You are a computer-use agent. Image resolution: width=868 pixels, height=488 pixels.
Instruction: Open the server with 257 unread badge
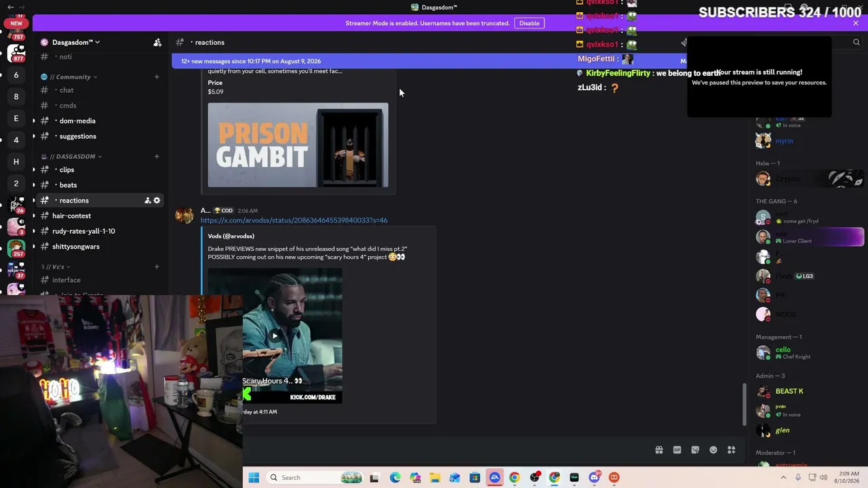(16, 248)
